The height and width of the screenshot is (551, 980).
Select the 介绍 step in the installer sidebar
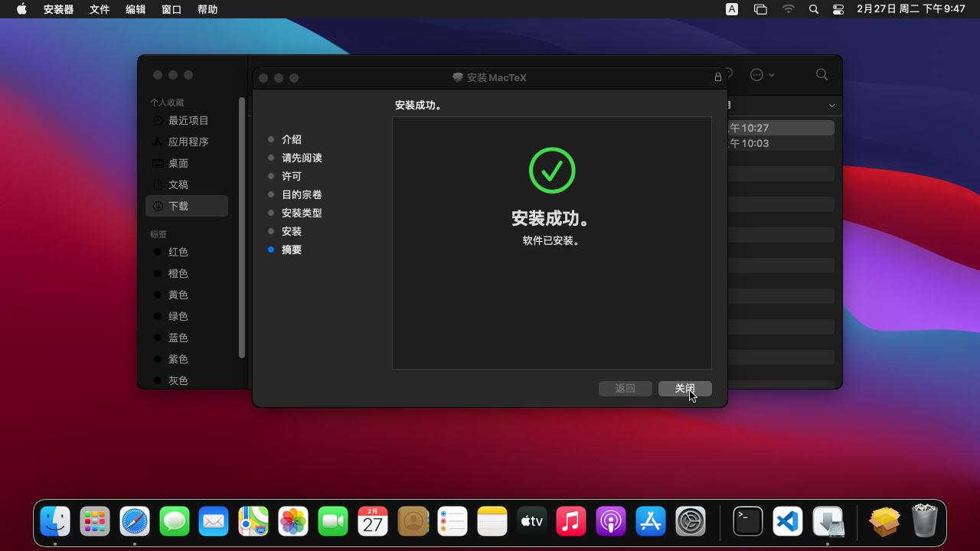click(292, 139)
